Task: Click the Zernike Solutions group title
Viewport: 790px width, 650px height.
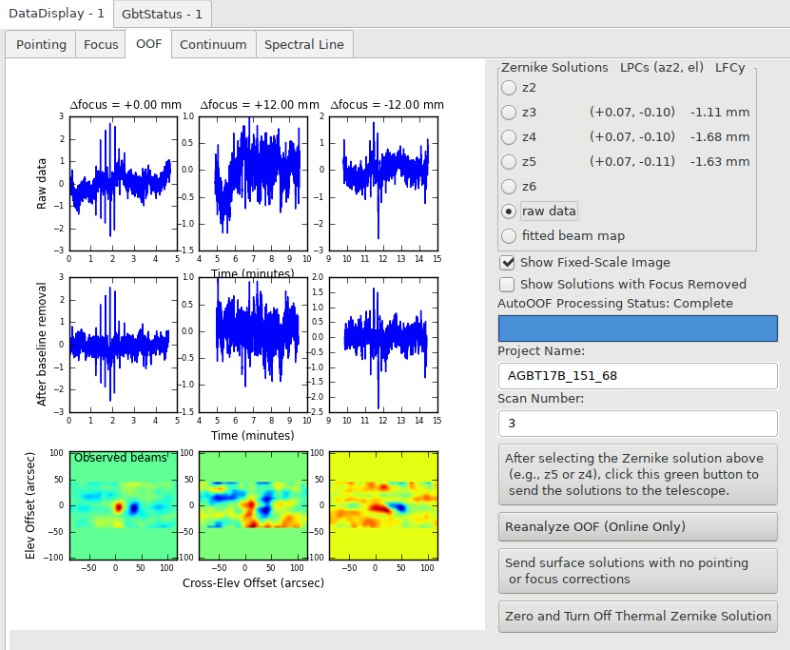Action: [x=554, y=68]
